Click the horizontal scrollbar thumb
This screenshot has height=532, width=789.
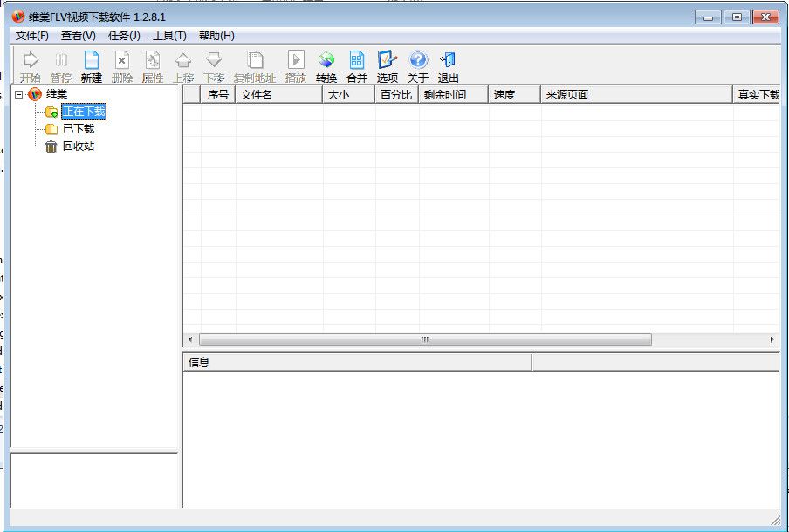425,339
